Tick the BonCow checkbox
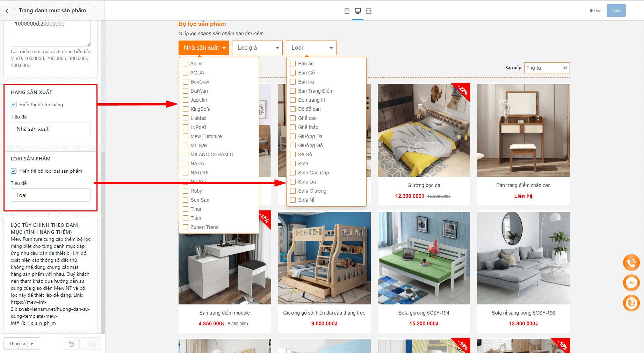 (186, 82)
